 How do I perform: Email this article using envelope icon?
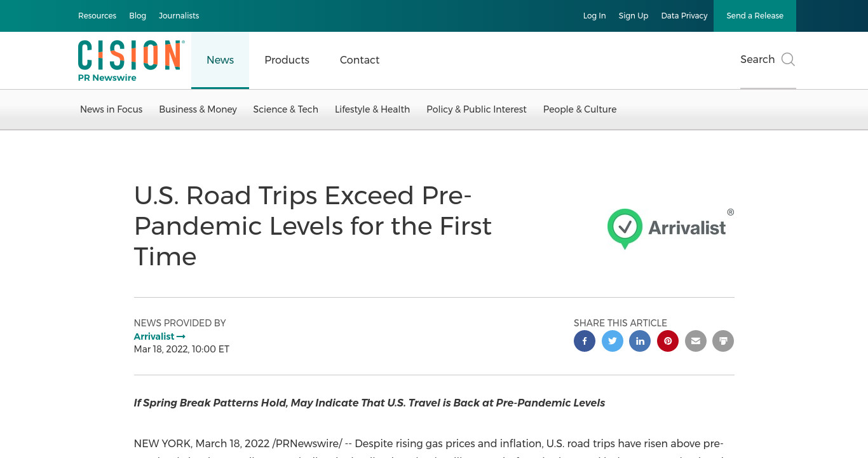pos(696,341)
